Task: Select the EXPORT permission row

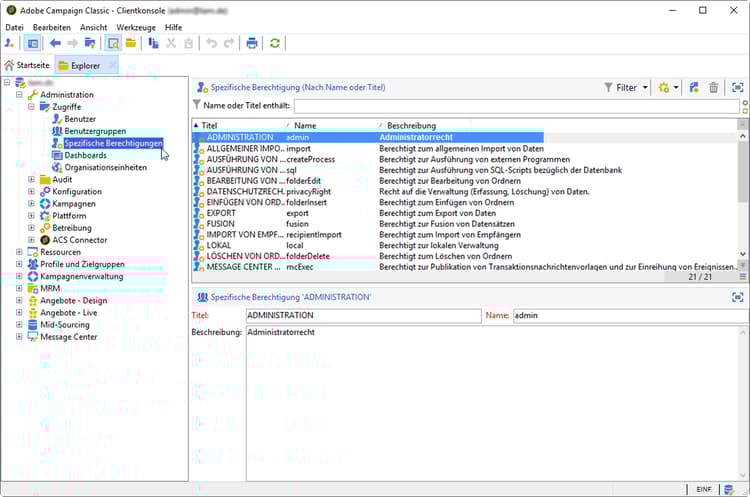Action: click(x=368, y=213)
